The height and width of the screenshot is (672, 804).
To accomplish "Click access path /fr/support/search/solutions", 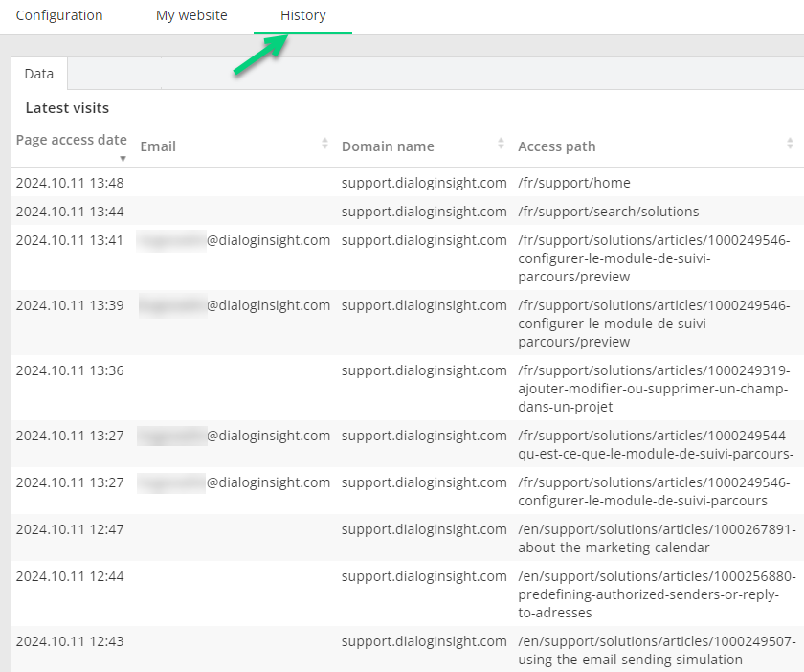I will coord(608,212).
